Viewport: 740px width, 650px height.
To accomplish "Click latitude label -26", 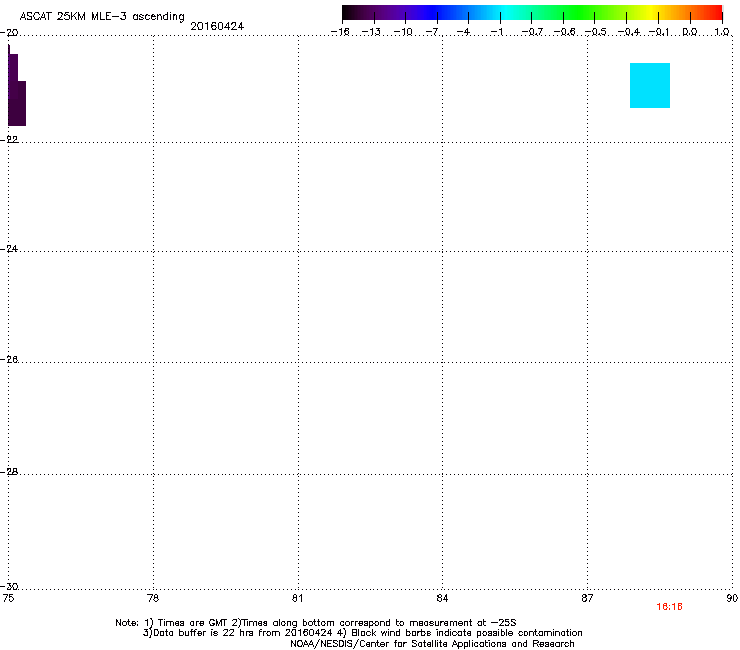I will point(9,360).
